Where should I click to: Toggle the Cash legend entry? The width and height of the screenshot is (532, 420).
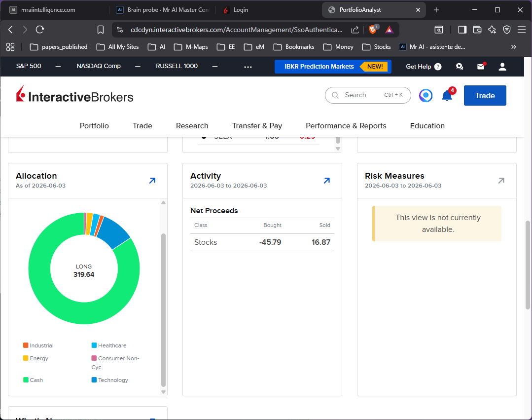pyautogui.click(x=33, y=380)
